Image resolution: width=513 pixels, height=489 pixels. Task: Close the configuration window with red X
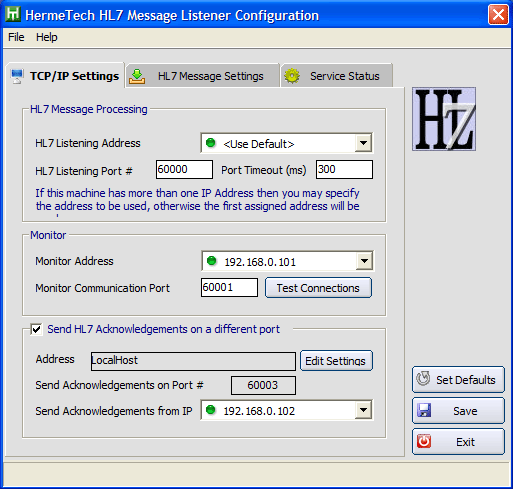tap(498, 15)
